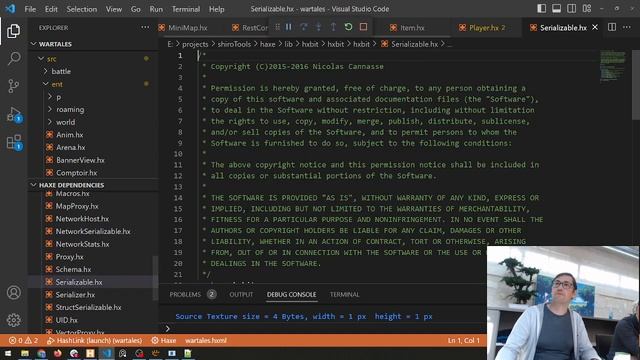Screen dimensions: 640x360
Task: Open the Manage gear icon
Action: [13, 320]
